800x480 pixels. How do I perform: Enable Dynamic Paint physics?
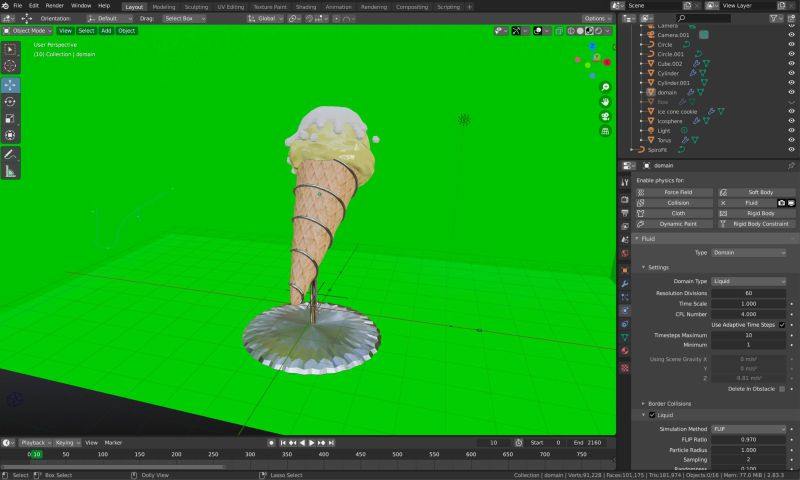(x=674, y=224)
